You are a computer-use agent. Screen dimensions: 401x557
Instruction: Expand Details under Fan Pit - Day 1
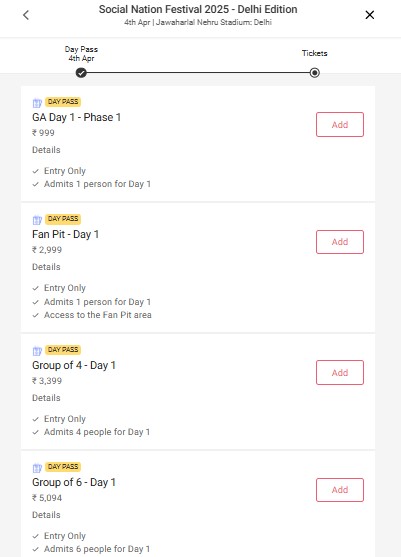pos(46,267)
